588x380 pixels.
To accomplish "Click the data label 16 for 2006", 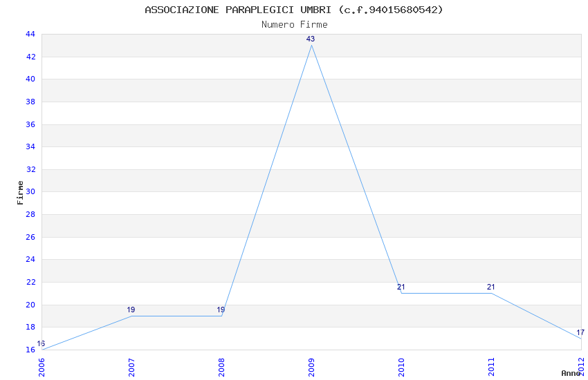I will coord(41,343).
